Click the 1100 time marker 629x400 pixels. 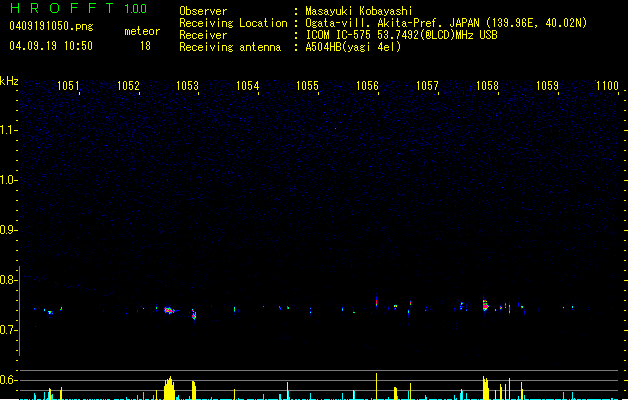[607, 86]
